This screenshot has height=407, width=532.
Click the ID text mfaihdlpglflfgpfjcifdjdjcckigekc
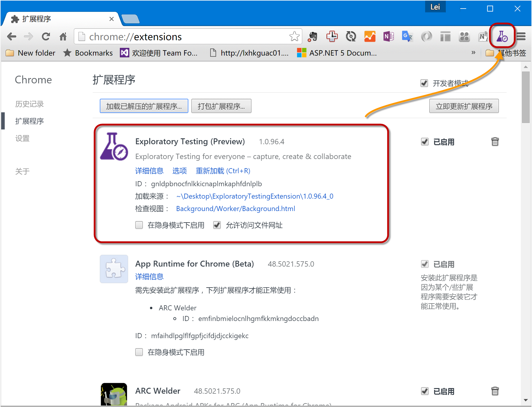tap(200, 336)
